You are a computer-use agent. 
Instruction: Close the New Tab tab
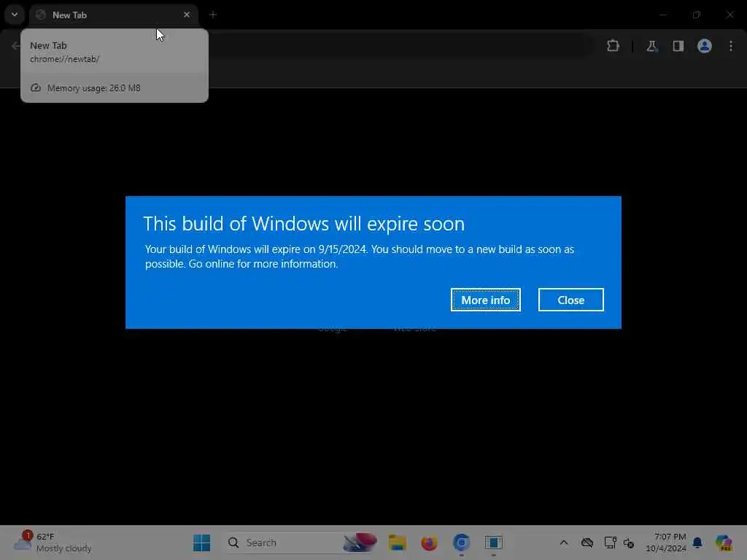(187, 15)
